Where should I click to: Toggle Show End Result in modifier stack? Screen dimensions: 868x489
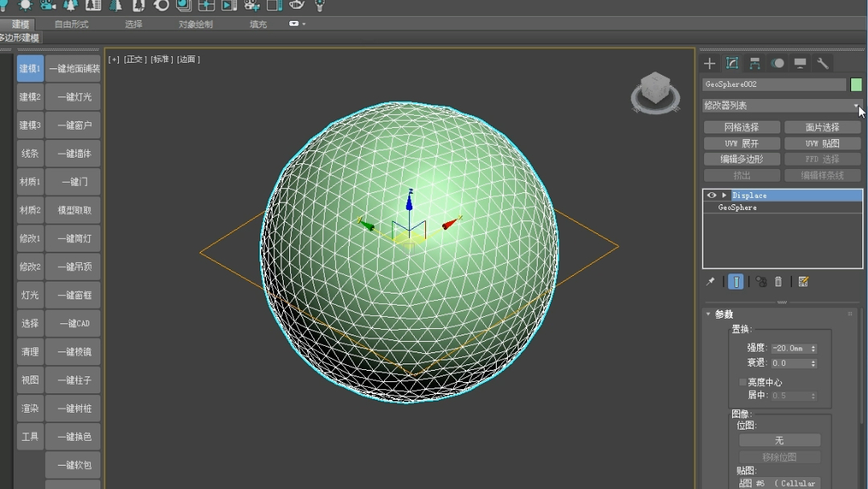pos(735,281)
